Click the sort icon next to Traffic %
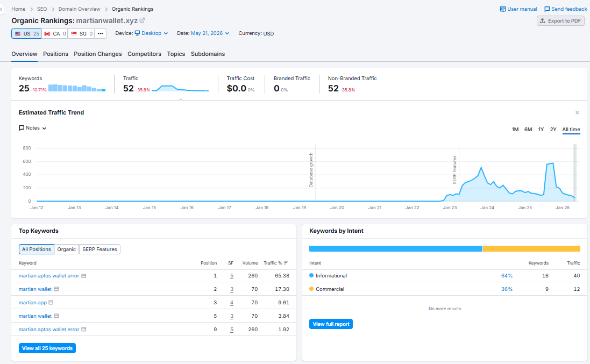Screen dimensions: 590x364 (x=286, y=263)
